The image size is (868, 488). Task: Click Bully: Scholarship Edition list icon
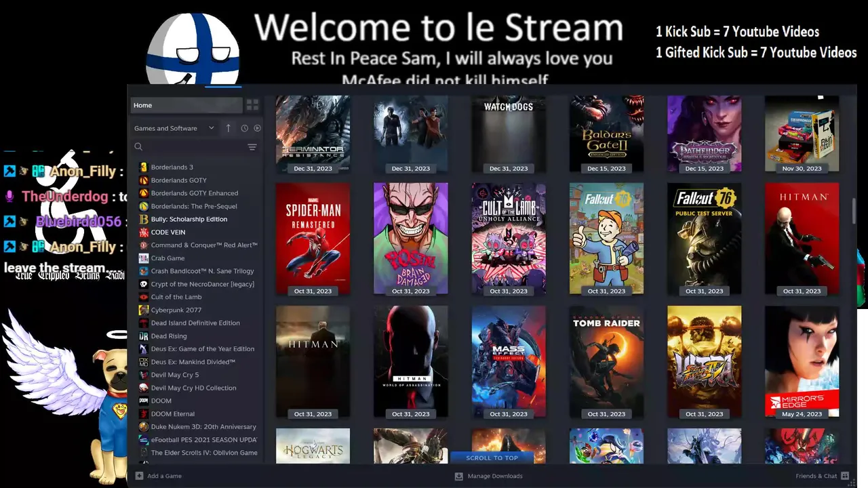(143, 220)
